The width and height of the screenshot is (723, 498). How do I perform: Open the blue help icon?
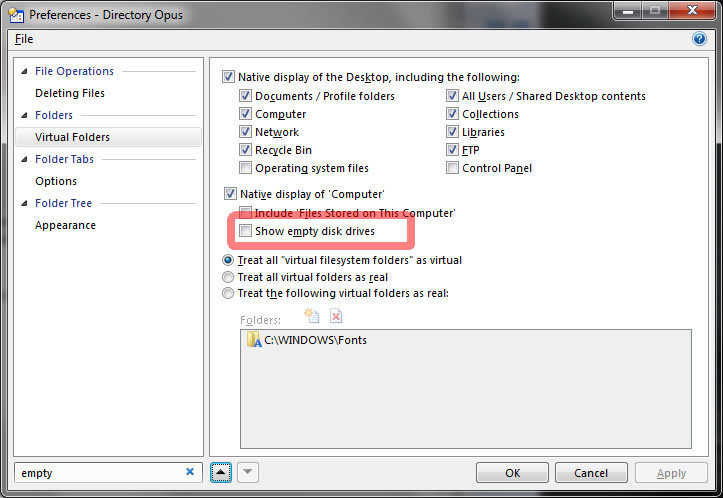pyautogui.click(x=699, y=39)
